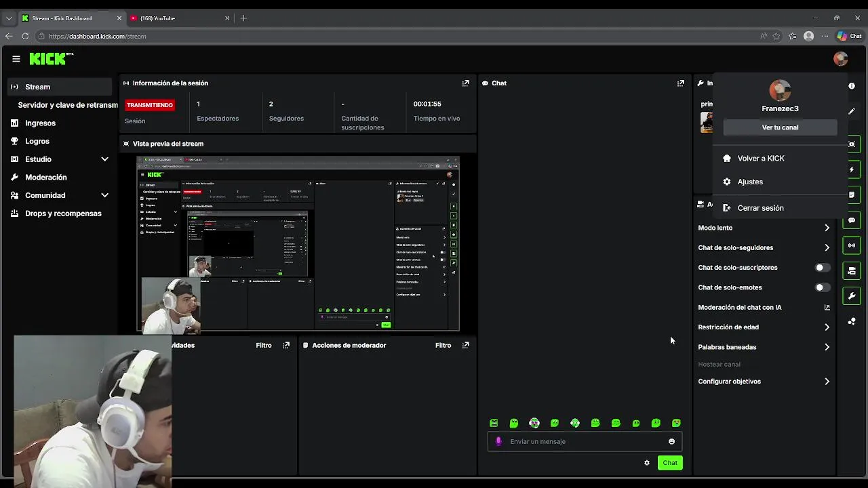Pop out the Acciones de moderador panel

tap(465, 345)
